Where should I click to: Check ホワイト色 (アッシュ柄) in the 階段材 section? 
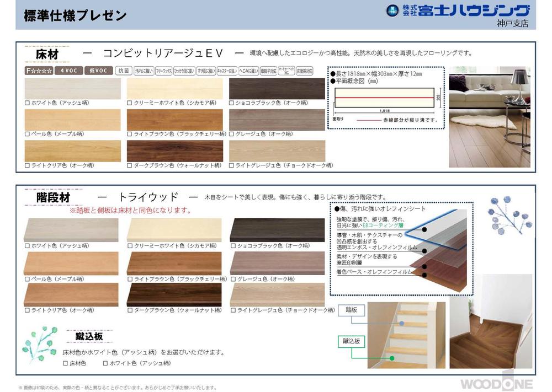(27, 246)
